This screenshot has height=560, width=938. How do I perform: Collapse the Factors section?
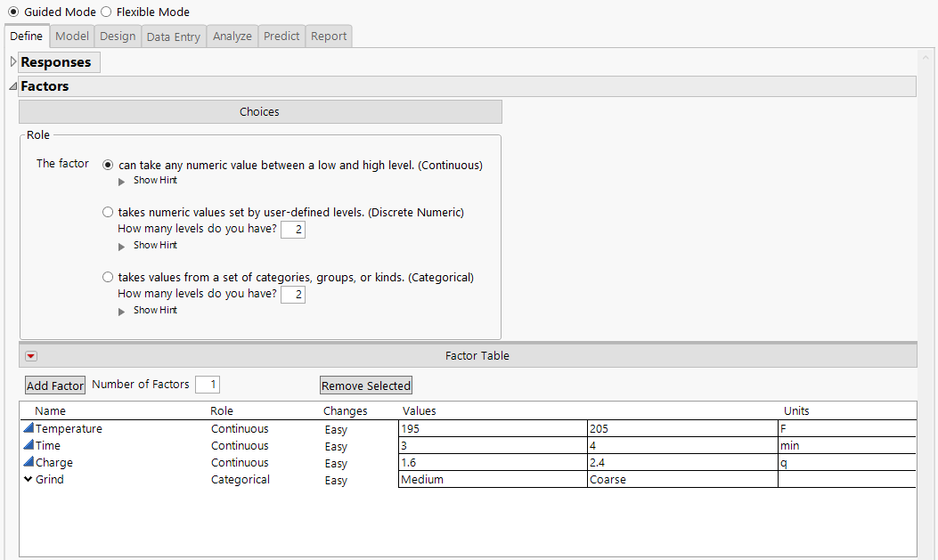[12, 86]
